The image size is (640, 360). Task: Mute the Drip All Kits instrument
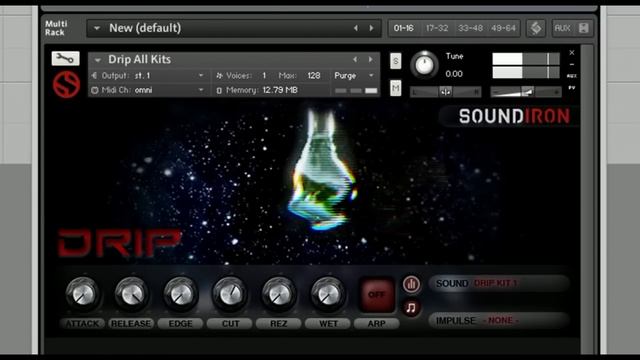[x=396, y=88]
